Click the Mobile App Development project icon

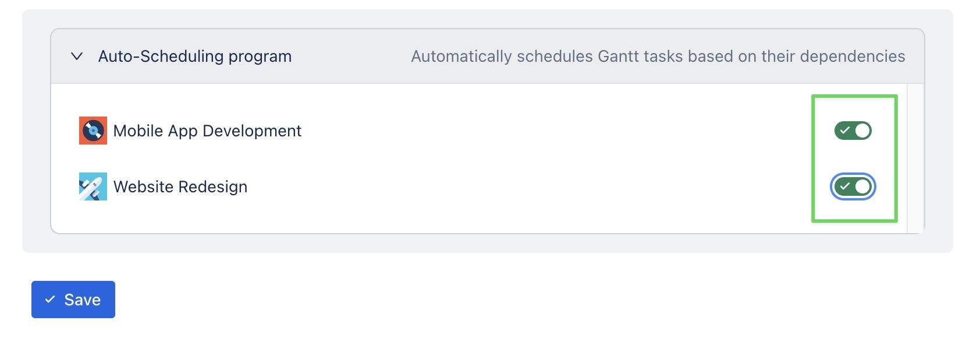point(93,131)
